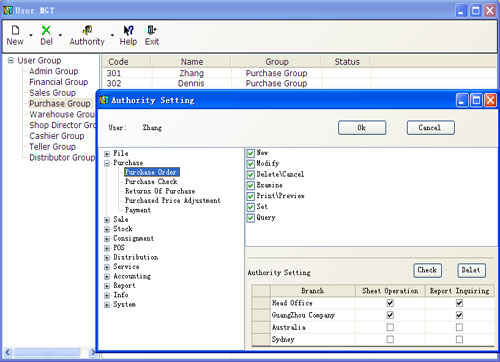
Task: Enable Sydney Report Inquiring checkbox
Action: (x=459, y=339)
